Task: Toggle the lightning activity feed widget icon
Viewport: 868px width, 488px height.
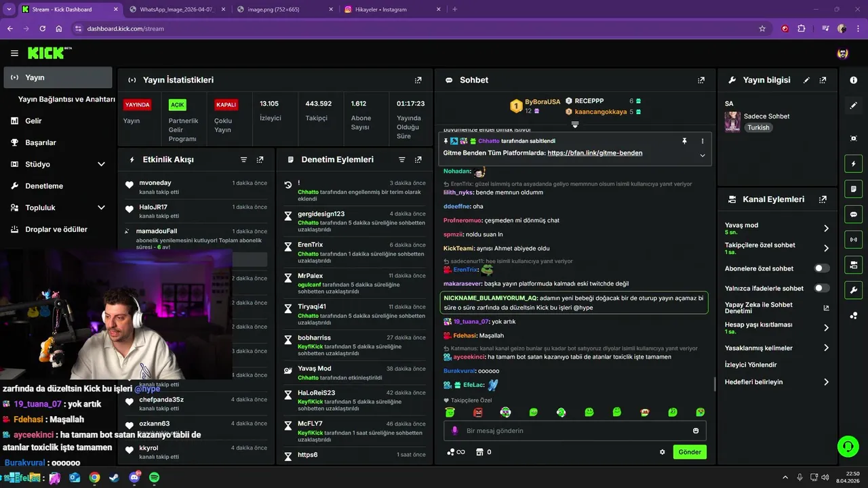Action: pyautogui.click(x=853, y=163)
